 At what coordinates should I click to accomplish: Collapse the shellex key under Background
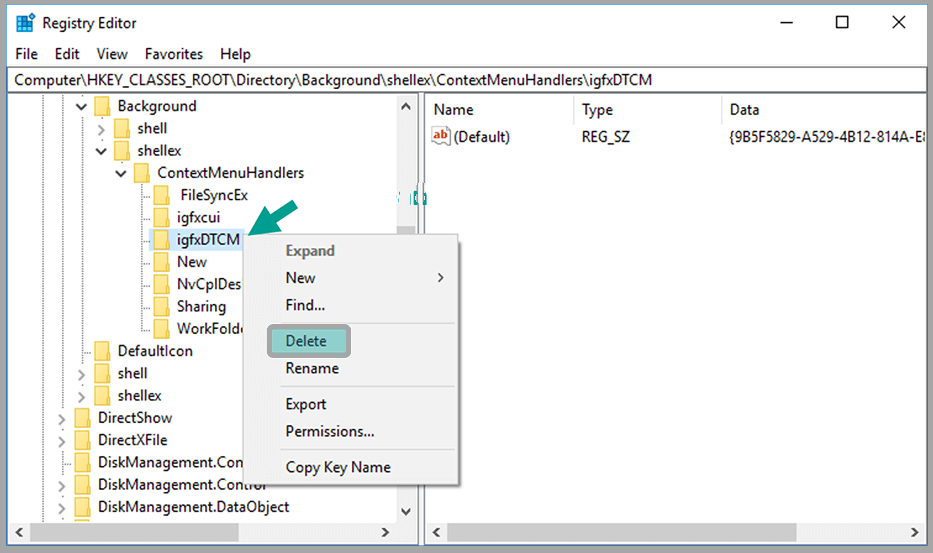coord(101,151)
